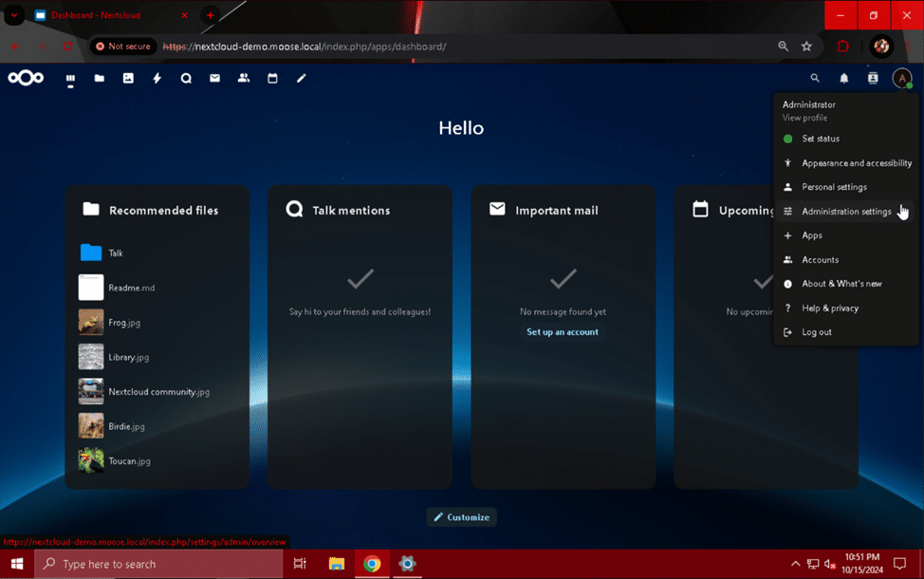Image resolution: width=924 pixels, height=579 pixels.
Task: Open a new browser tab
Action: tap(211, 15)
